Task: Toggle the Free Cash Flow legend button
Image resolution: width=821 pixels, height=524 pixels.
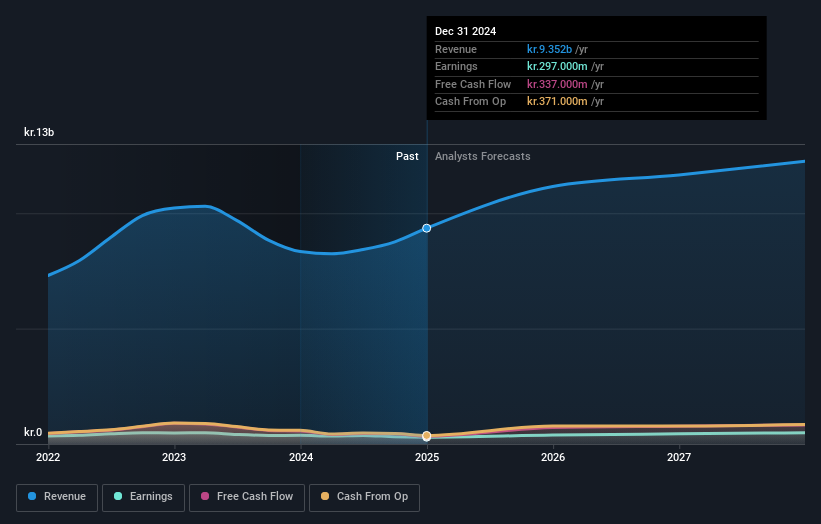Action: tap(247, 497)
